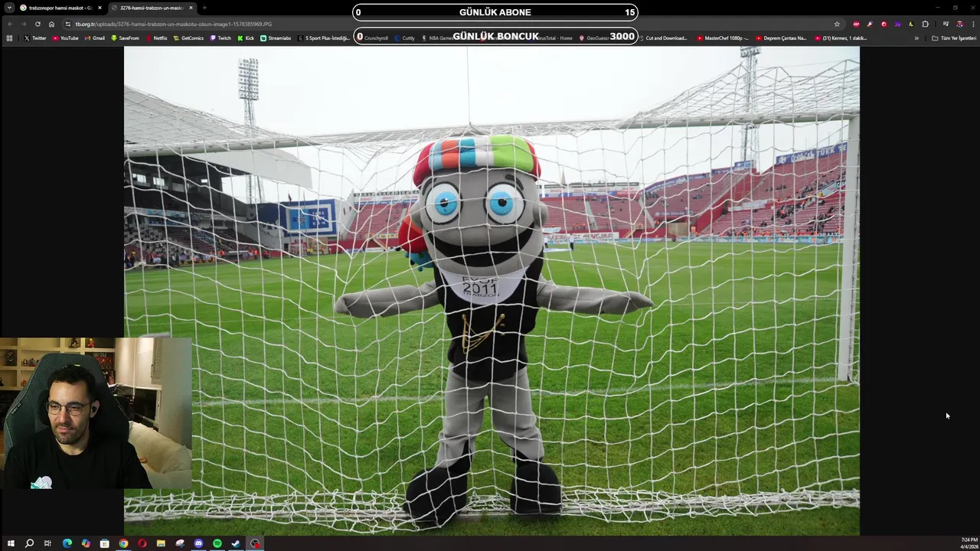Open the SaveFrom bookmark
This screenshot has height=551, width=980.
(125, 38)
